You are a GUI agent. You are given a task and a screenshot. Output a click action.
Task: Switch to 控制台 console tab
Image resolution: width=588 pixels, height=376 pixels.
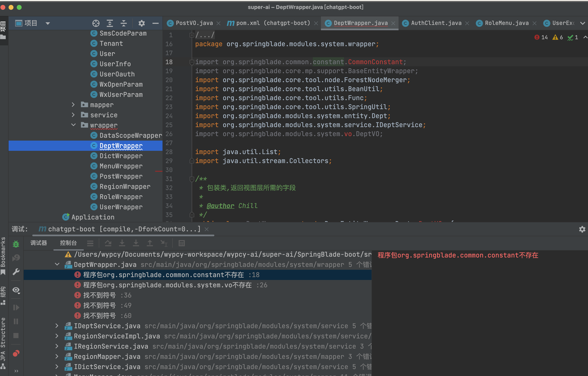pyautogui.click(x=68, y=243)
